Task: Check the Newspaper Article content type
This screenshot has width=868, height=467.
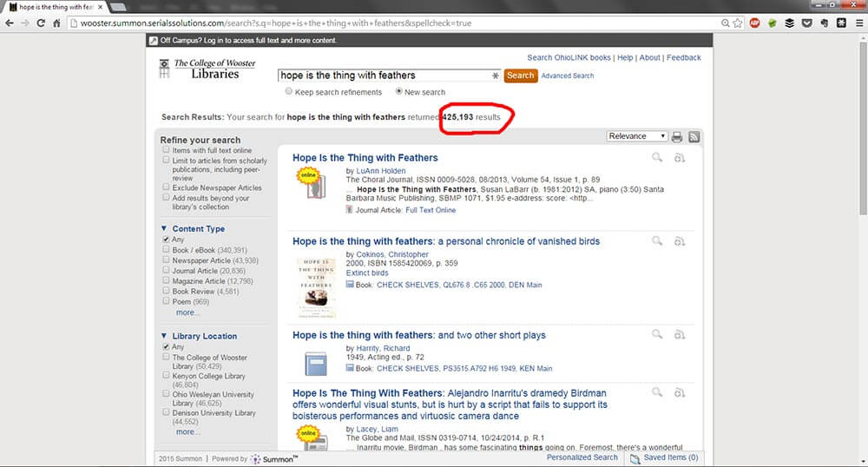Action: 166,260
